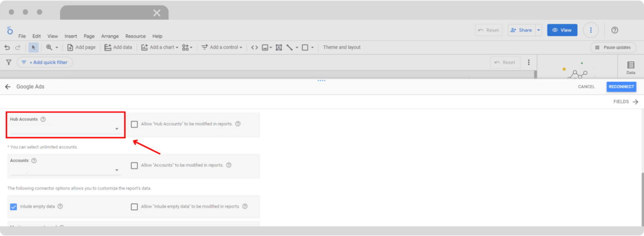Insert a text box from toolbar
The height and width of the screenshot is (236, 644).
279,48
